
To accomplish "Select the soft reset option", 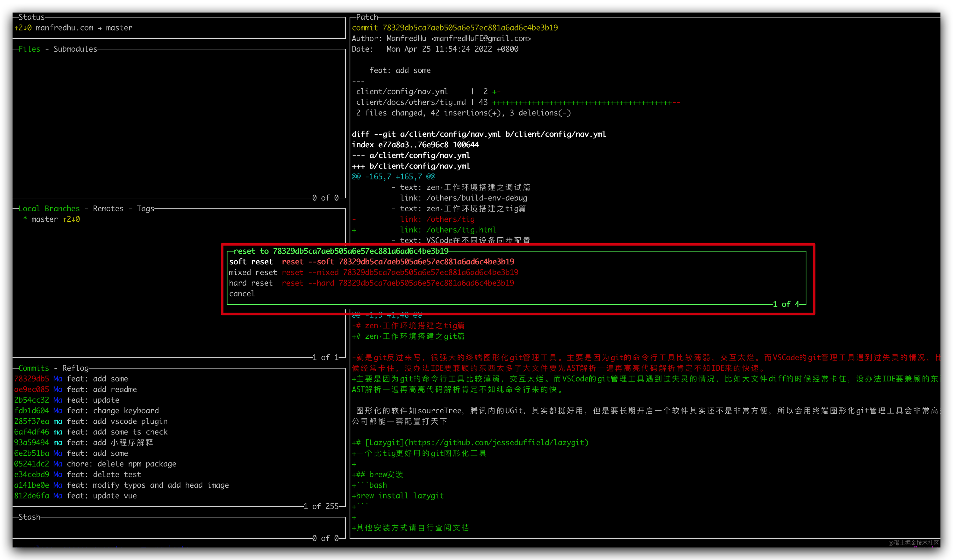I will coord(251,262).
